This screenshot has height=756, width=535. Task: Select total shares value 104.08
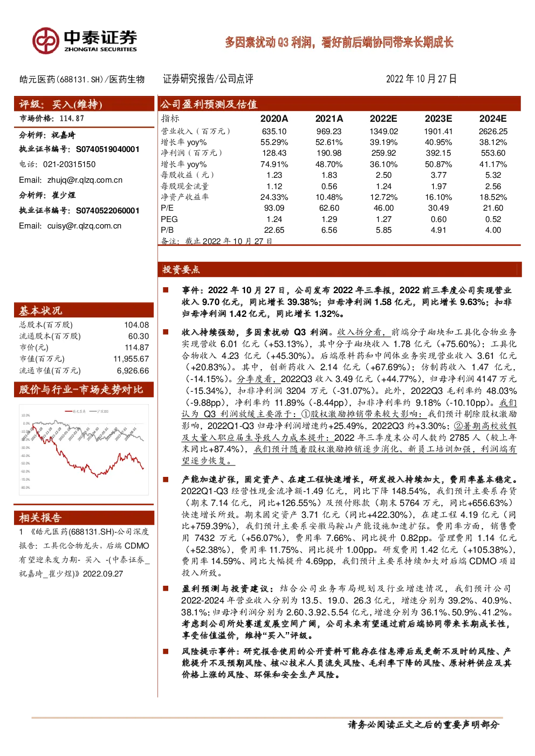[136, 325]
